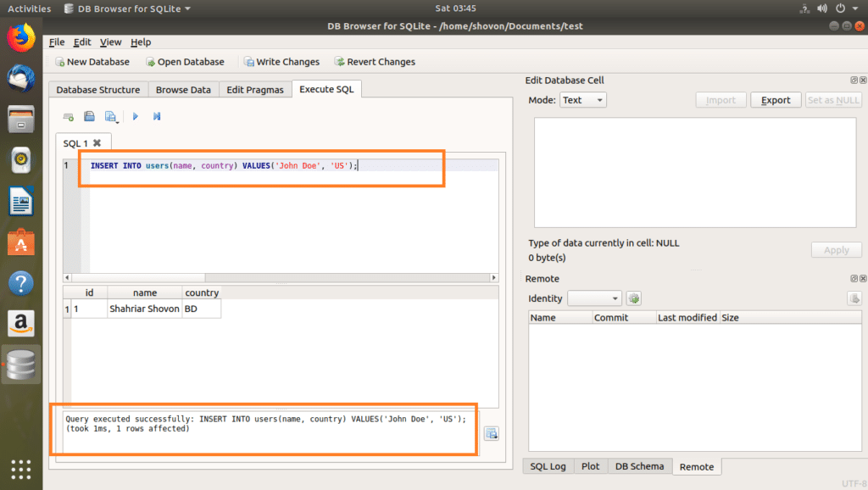Click the Last modified column header

[687, 318]
